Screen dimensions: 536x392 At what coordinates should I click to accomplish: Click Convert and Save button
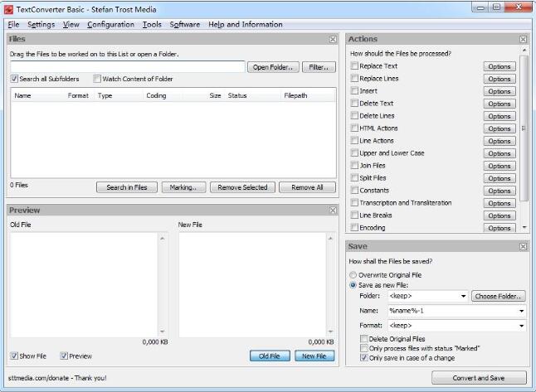[x=479, y=378]
